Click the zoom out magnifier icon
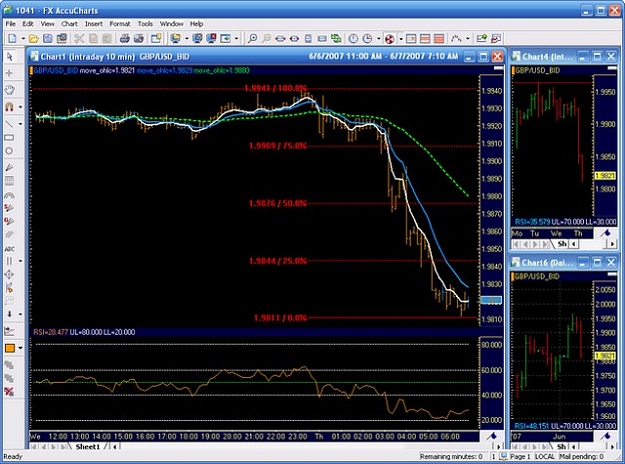 click(266, 39)
